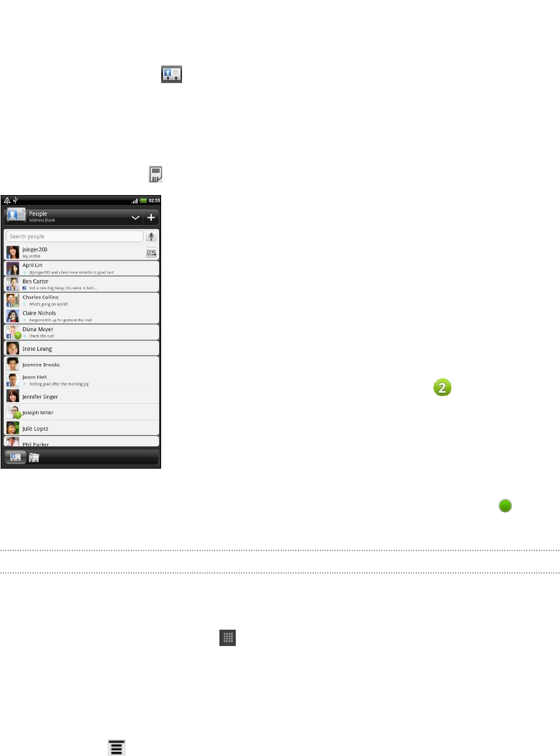This screenshot has height=756, width=560.
Task: Tap Joseph Miller's notification badge photo
Action: (x=13, y=412)
